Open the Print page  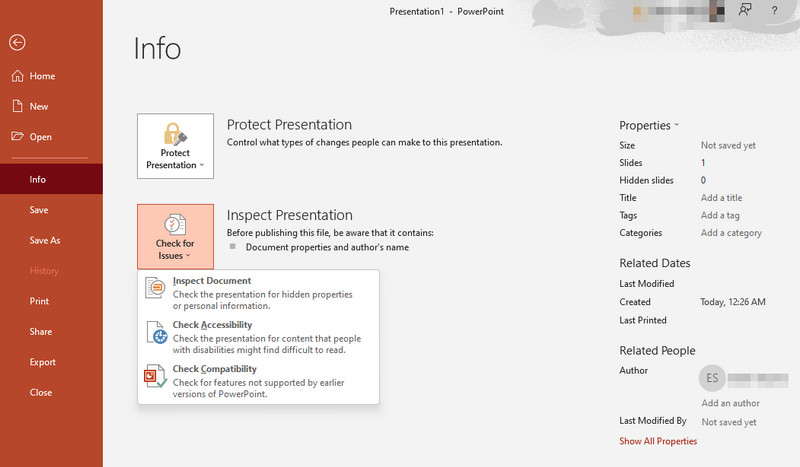coord(39,301)
